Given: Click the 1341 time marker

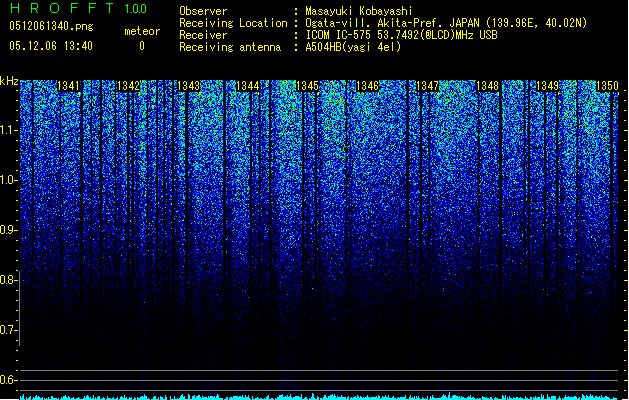Looking at the screenshot, I should pyautogui.click(x=69, y=86).
